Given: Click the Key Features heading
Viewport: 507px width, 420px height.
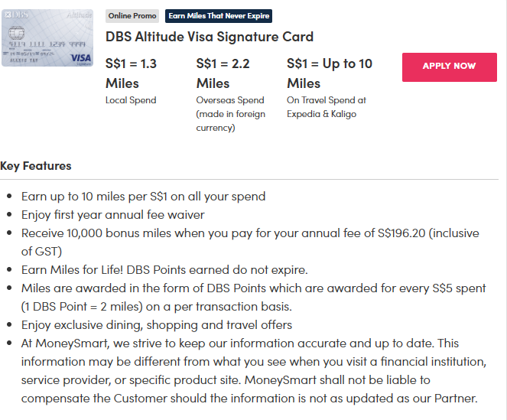Looking at the screenshot, I should (36, 166).
